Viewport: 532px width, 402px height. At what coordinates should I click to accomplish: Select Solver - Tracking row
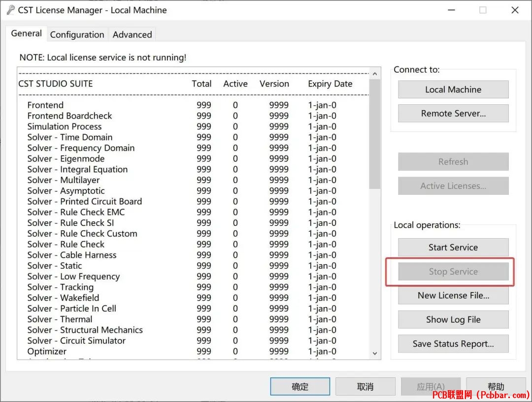click(182, 287)
